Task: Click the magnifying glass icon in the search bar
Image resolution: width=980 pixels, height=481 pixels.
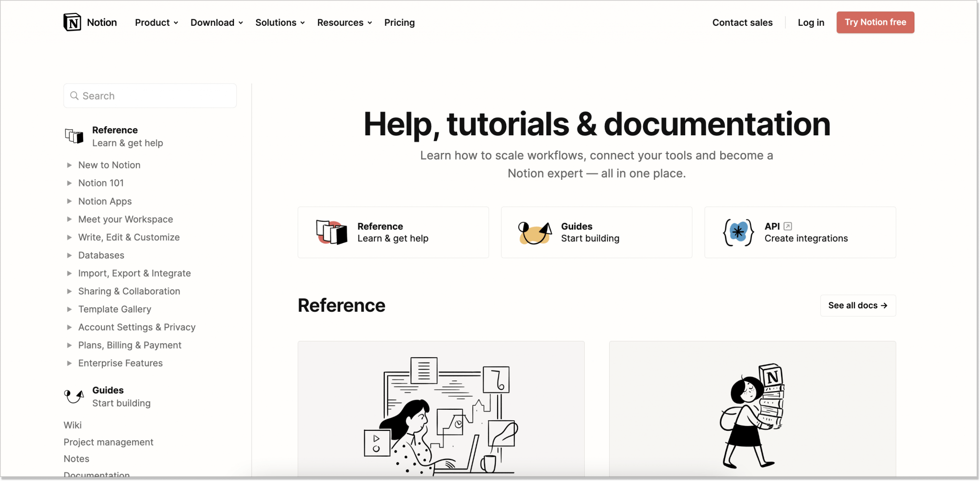Action: [x=74, y=96]
